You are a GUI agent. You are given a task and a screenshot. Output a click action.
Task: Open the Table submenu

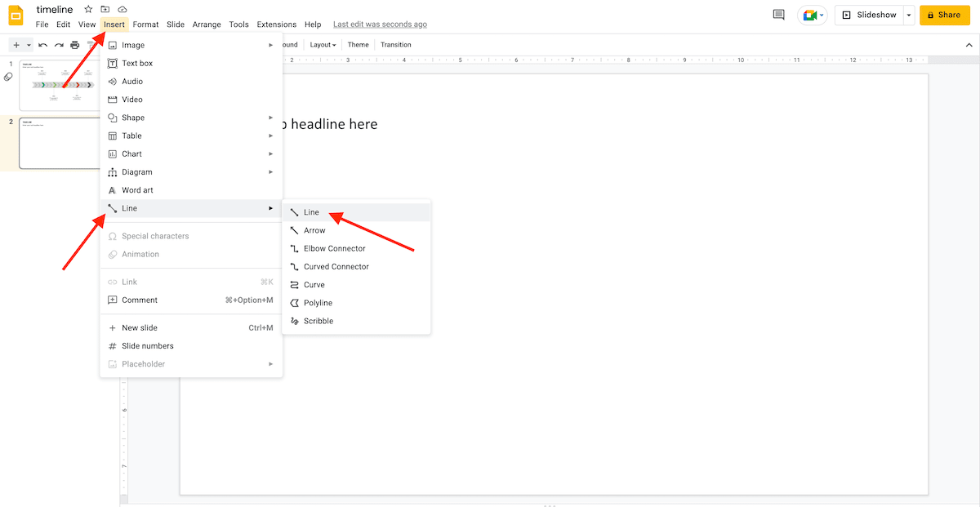191,136
